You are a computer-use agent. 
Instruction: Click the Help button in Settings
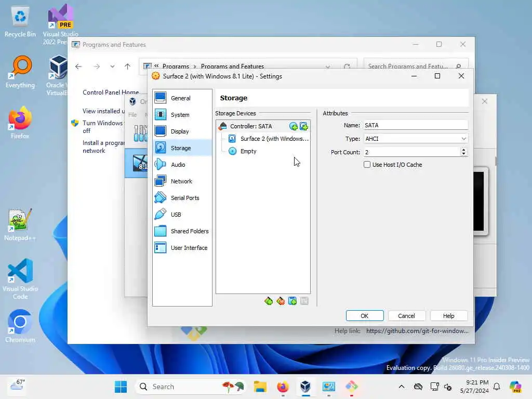(448, 316)
